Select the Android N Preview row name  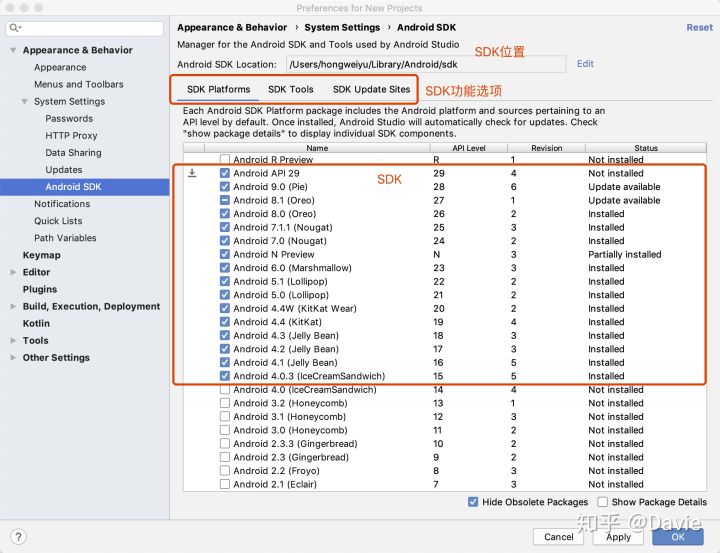274,254
